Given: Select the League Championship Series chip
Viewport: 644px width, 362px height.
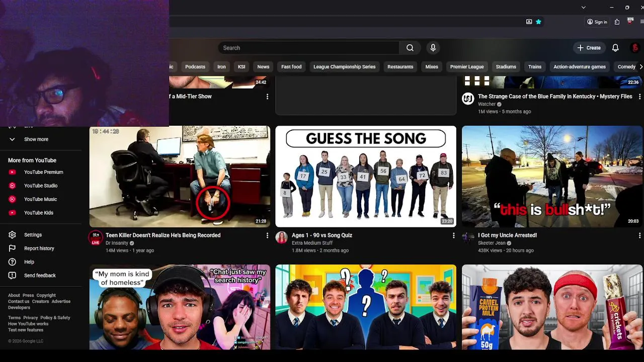Looking at the screenshot, I should point(345,66).
